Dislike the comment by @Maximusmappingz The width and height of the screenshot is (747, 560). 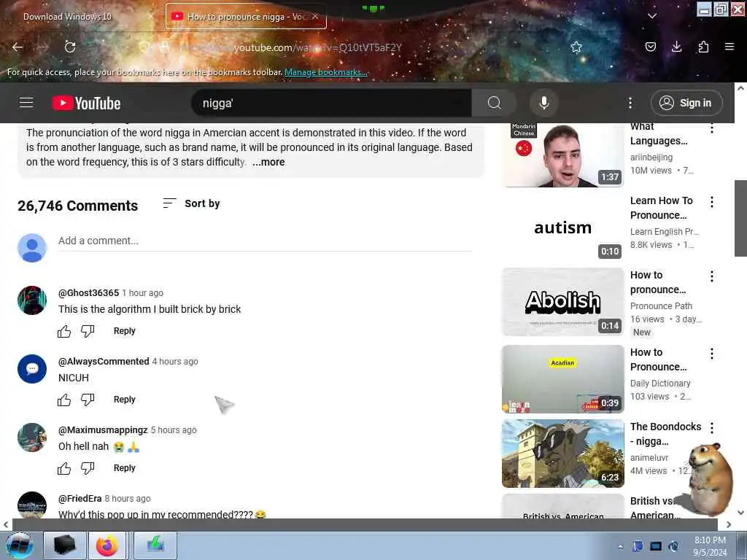pyautogui.click(x=88, y=468)
